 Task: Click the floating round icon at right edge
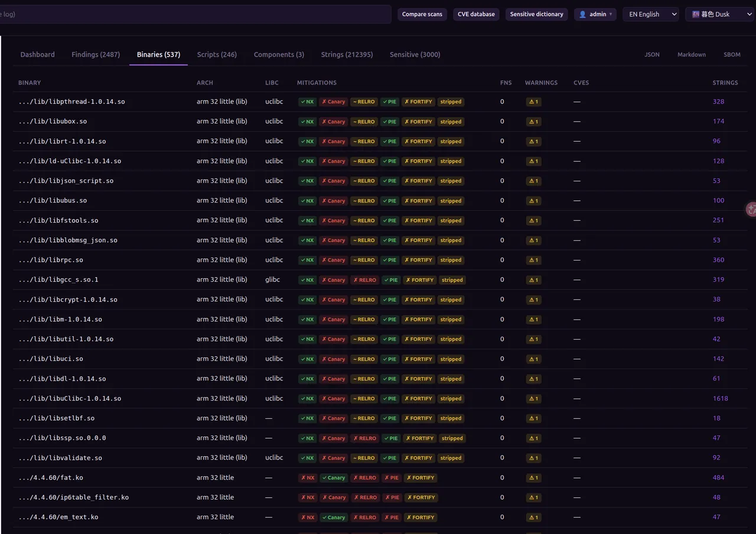(x=751, y=209)
